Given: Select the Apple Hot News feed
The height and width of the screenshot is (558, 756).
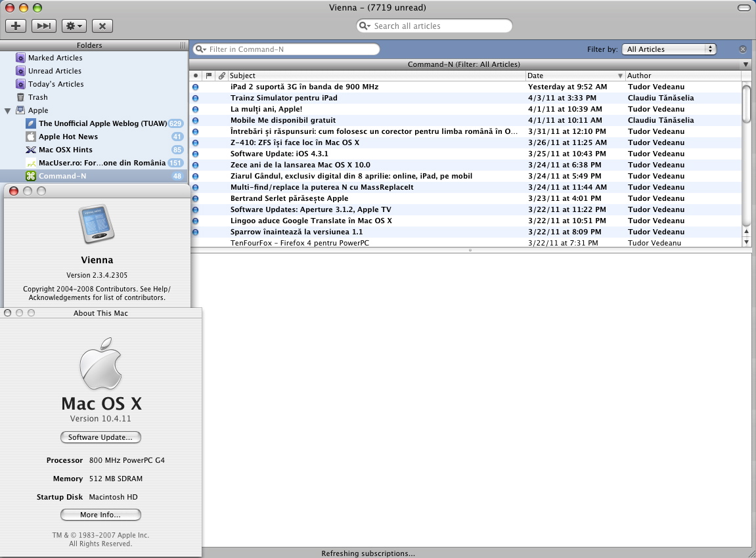Looking at the screenshot, I should click(x=94, y=137).
